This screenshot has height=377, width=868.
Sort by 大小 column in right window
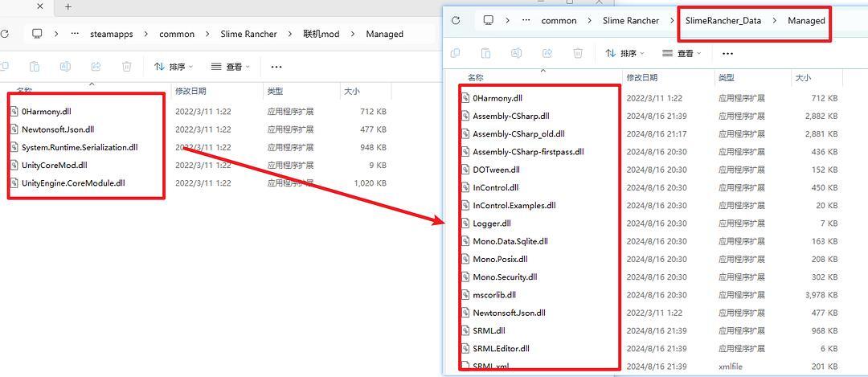tap(803, 78)
